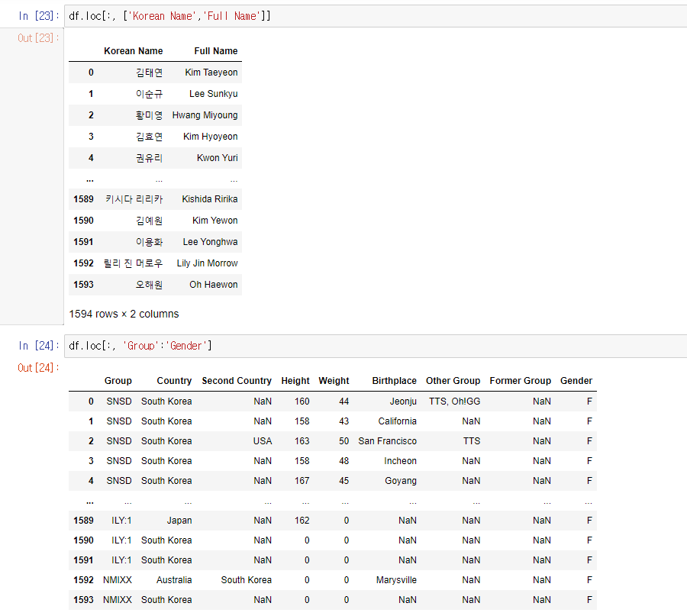The height and width of the screenshot is (616, 687).
Task: Click the height value '162'
Action: 302,521
